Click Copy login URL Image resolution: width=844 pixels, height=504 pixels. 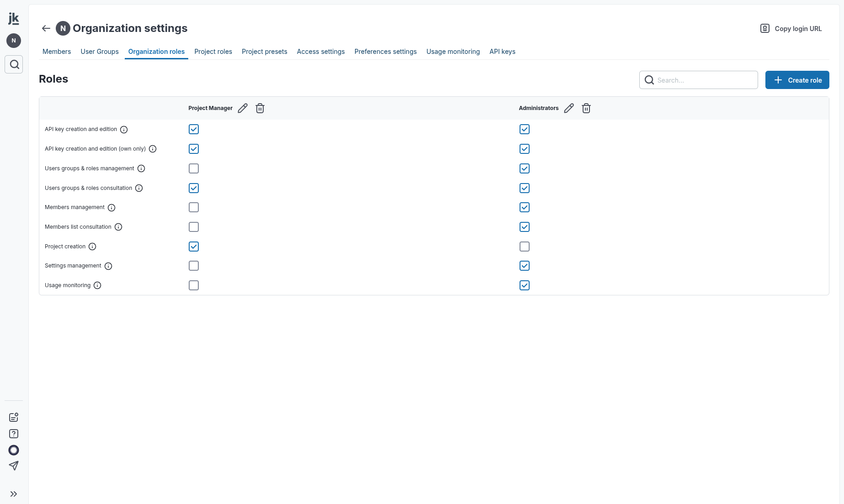tap(791, 28)
